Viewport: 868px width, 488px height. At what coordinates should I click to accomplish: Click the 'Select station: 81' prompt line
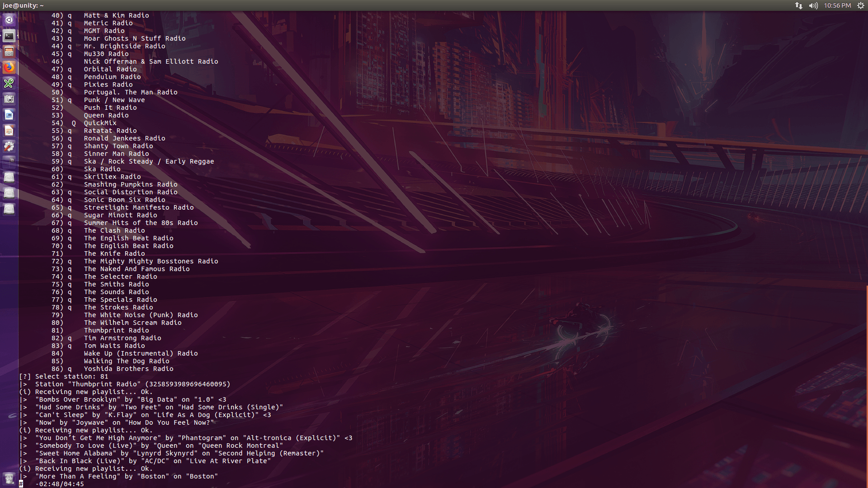(x=64, y=376)
